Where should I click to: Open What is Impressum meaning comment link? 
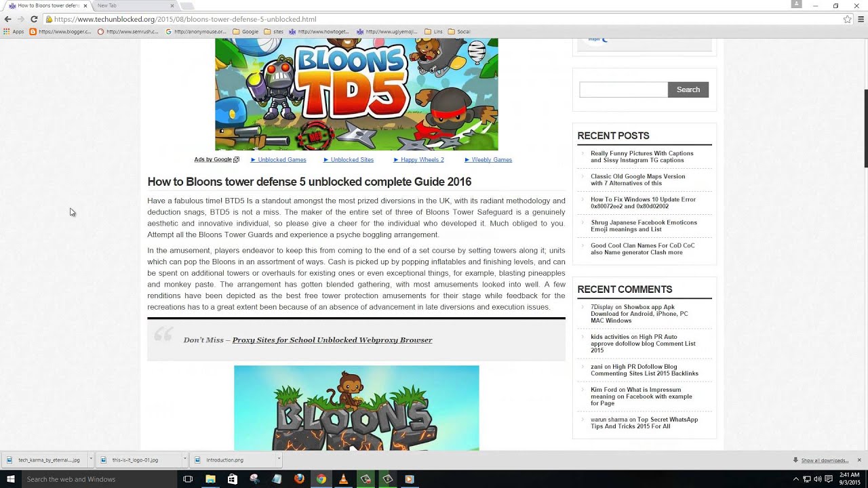tap(642, 396)
